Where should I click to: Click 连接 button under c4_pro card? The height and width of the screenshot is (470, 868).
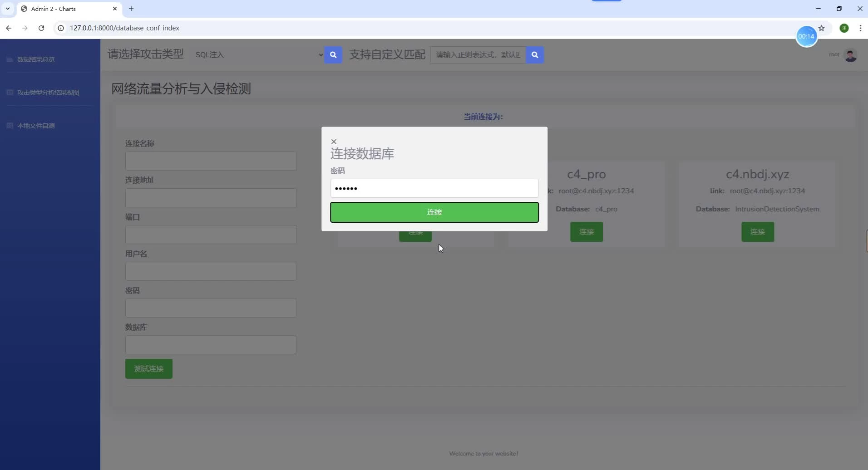(x=586, y=232)
